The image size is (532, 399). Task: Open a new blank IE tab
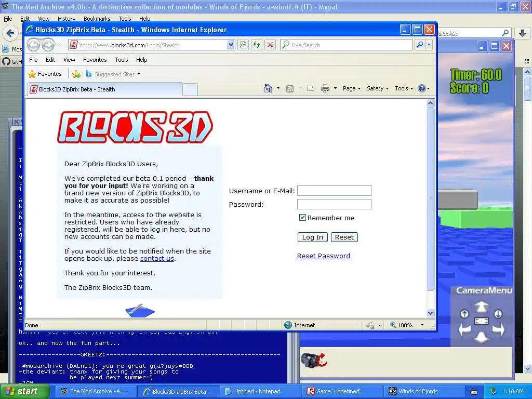190,89
